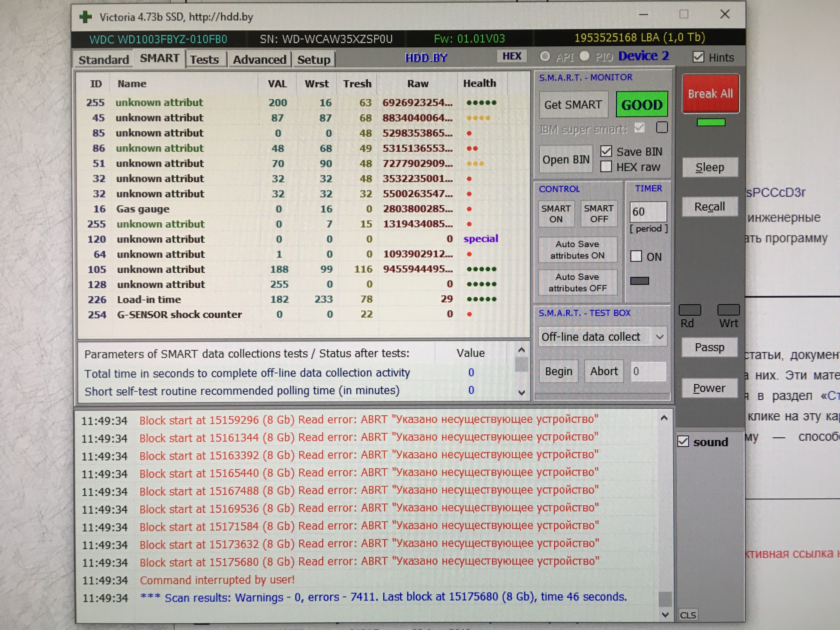
Task: Click the log panel scroll down arrow
Action: [665, 614]
